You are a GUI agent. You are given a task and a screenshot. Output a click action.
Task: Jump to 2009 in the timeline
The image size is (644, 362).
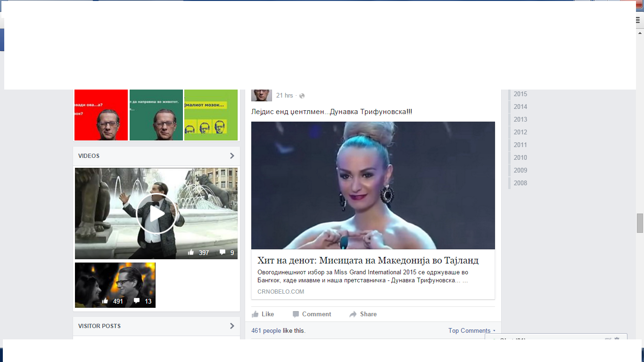[x=520, y=171]
